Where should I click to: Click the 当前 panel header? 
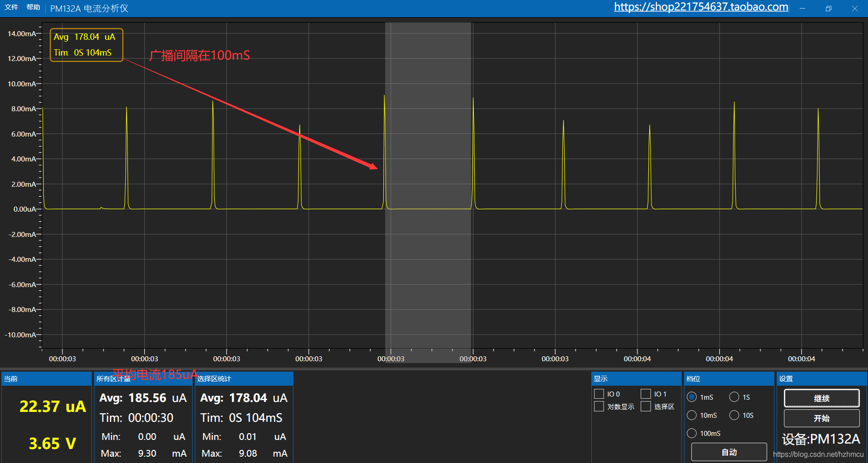point(47,378)
